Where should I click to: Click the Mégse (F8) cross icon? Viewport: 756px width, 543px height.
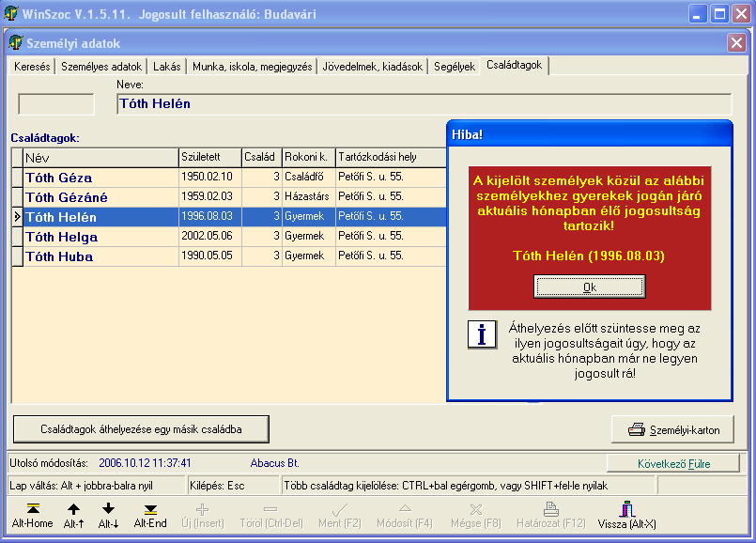pos(476,509)
